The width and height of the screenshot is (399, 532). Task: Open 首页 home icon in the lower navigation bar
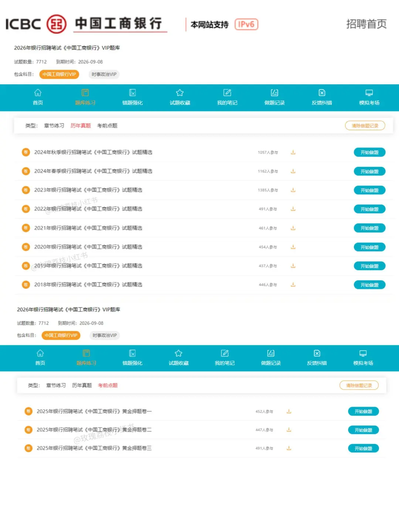[40, 353]
